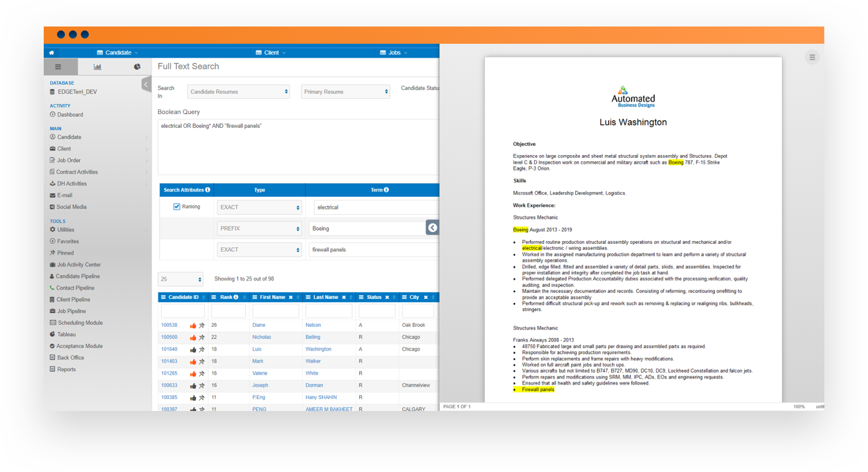Open the Candidate menu in the top bar
This screenshot has width=868, height=472.
(117, 52)
